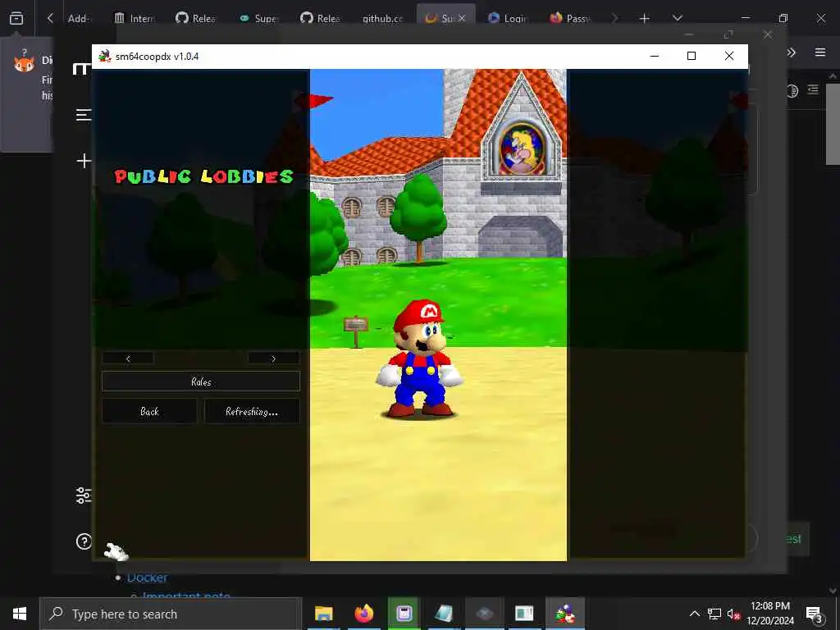
Task: Go Back from the Public Lobbies menu
Action: click(149, 412)
